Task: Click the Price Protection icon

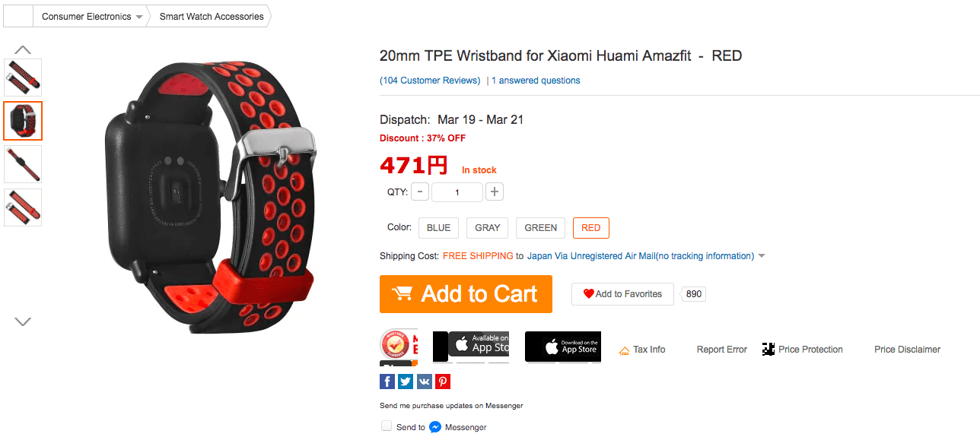Action: point(768,350)
